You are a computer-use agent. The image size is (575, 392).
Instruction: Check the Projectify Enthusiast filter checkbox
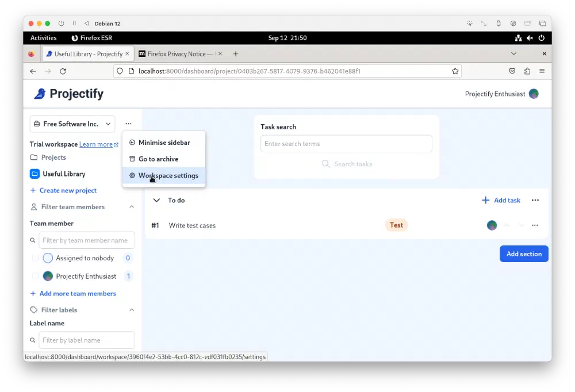coord(35,276)
